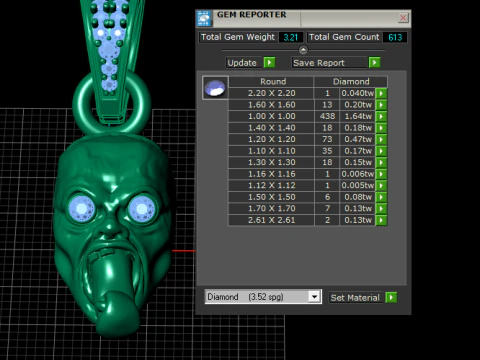This screenshot has width=480, height=360.
Task: Click the Gem Reporter title bar icon
Action: [x=204, y=18]
